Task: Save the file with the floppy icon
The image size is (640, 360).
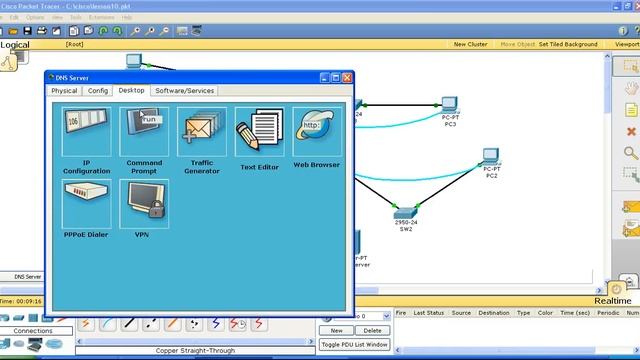Action: [27, 31]
